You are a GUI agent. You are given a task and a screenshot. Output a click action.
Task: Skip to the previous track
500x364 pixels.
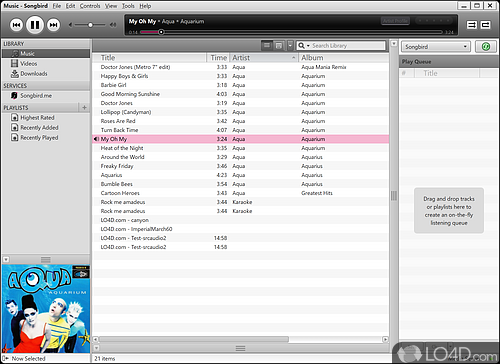click(16, 25)
